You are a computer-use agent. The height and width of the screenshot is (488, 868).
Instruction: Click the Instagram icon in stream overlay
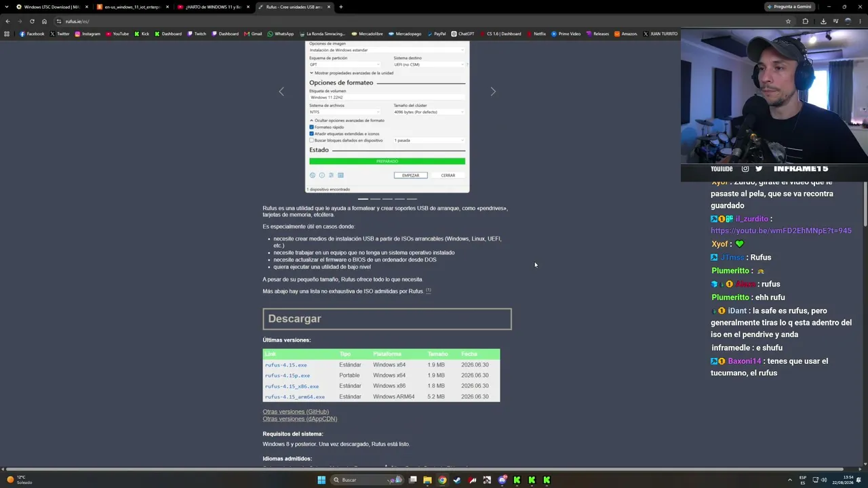745,169
